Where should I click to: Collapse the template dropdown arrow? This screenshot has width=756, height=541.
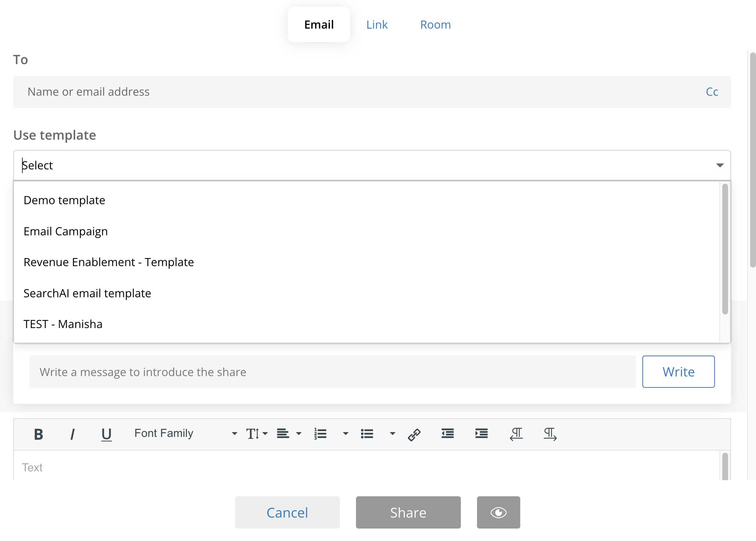click(x=720, y=165)
